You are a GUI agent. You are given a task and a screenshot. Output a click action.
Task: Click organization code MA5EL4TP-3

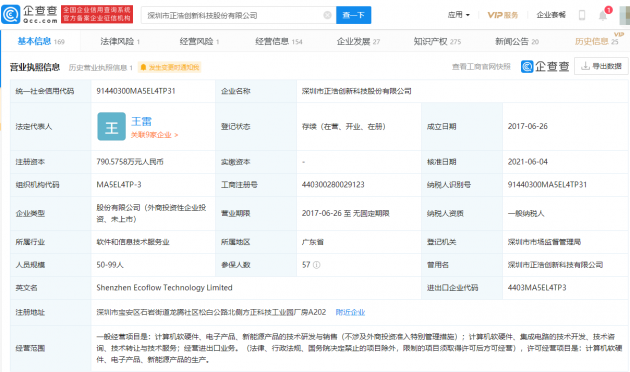119,185
